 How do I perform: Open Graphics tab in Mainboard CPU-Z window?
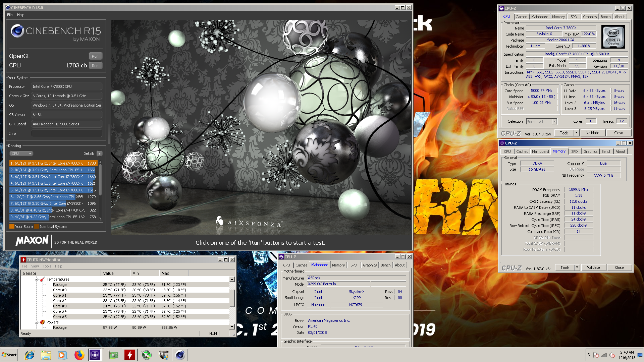tap(370, 265)
